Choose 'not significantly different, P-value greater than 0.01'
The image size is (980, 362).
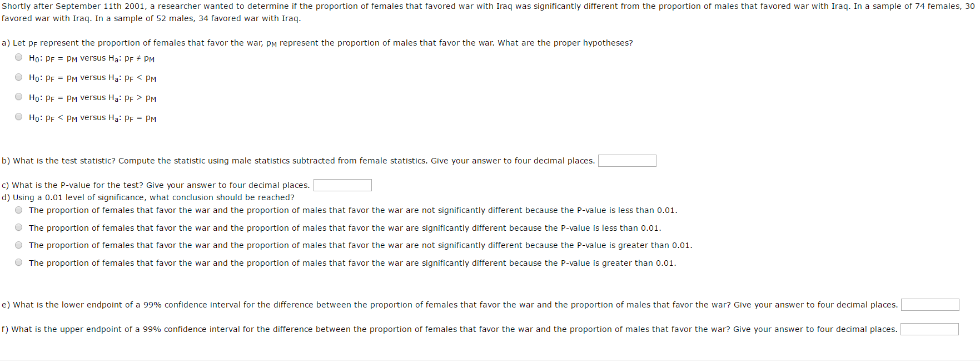(x=19, y=245)
